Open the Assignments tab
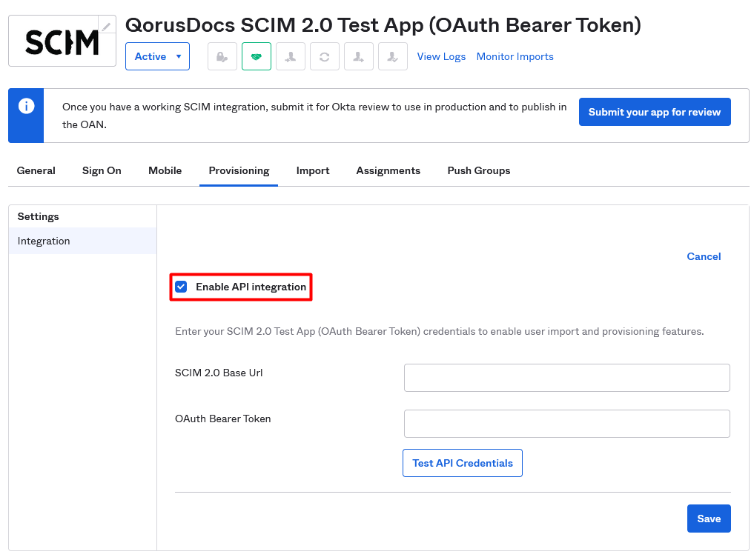This screenshot has width=754, height=560. click(x=388, y=170)
